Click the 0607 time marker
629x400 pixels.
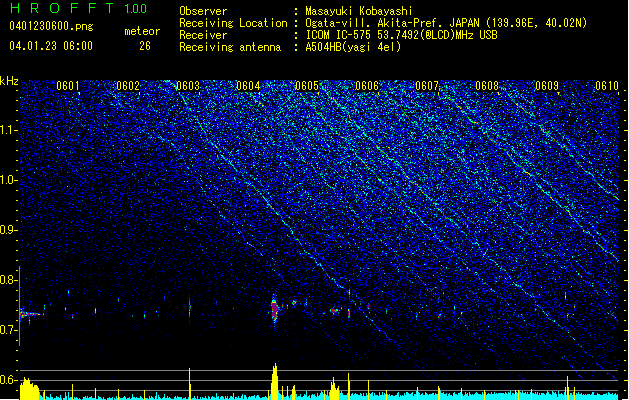(427, 86)
